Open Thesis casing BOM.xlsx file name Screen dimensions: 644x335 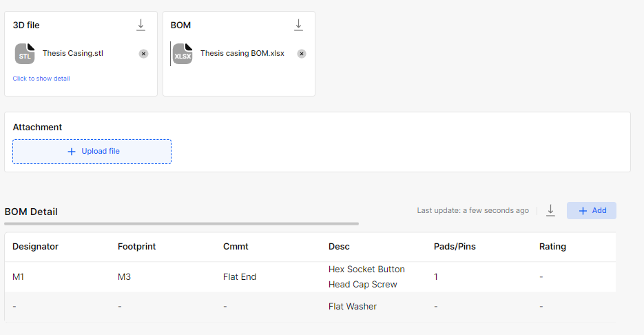click(242, 54)
